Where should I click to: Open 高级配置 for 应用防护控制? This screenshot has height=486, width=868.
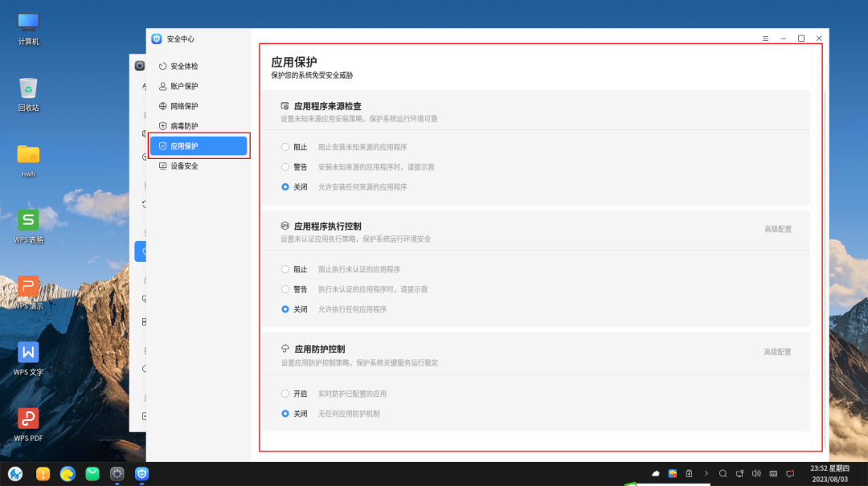[776, 352]
